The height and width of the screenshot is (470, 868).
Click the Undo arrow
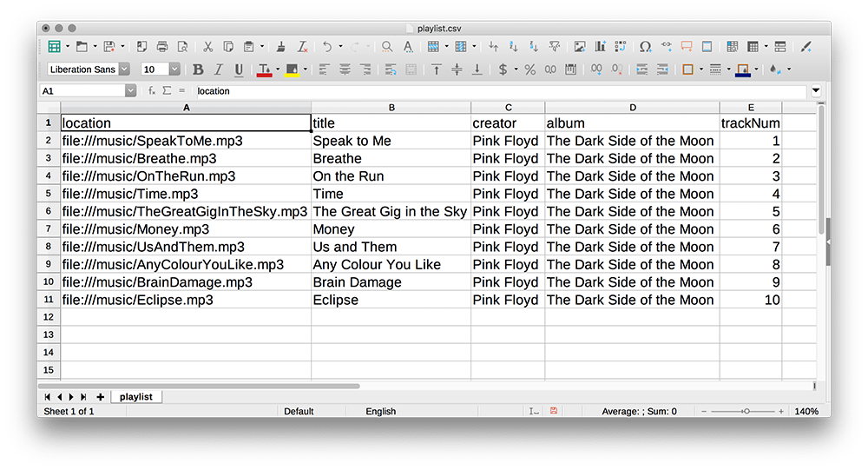[x=327, y=47]
